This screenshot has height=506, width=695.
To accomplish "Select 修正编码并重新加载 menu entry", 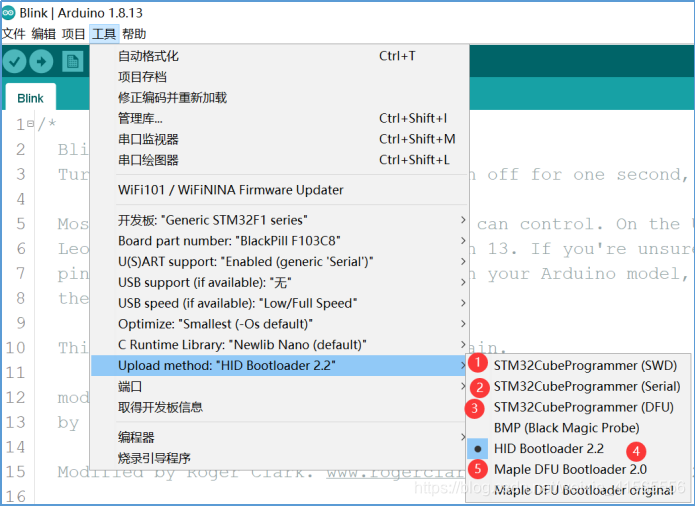I will [280, 97].
